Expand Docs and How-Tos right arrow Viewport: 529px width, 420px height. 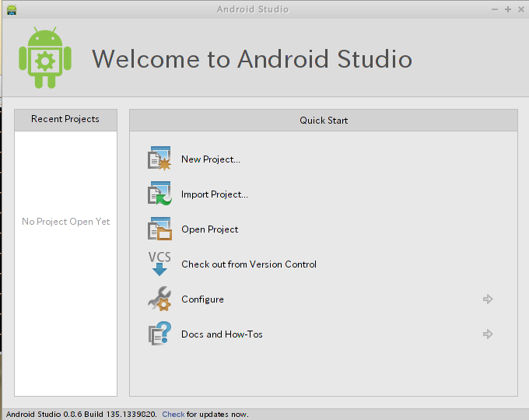point(488,334)
